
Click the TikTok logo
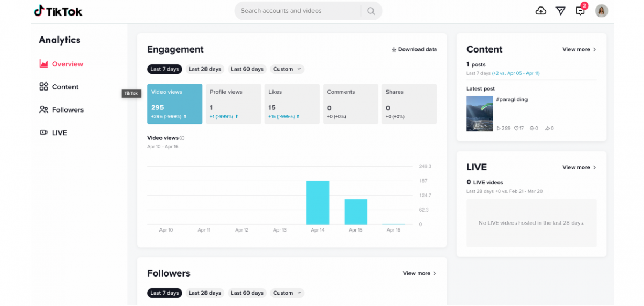pyautogui.click(x=58, y=11)
